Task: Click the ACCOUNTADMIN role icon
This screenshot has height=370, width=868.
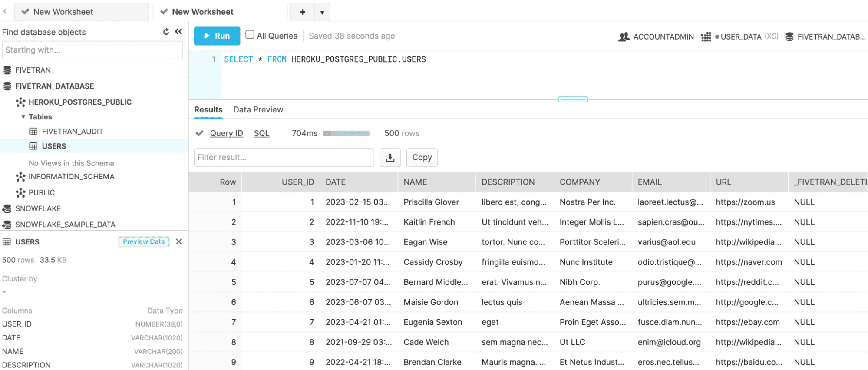Action: 624,37
